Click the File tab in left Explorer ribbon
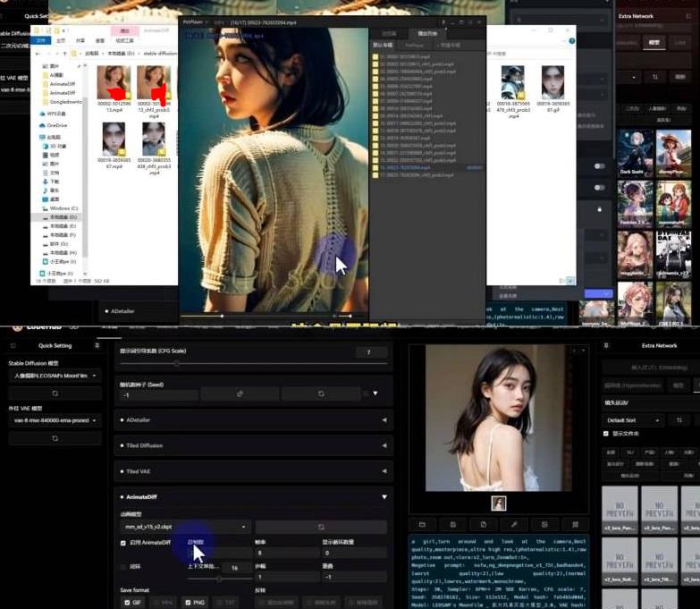 coord(40,40)
